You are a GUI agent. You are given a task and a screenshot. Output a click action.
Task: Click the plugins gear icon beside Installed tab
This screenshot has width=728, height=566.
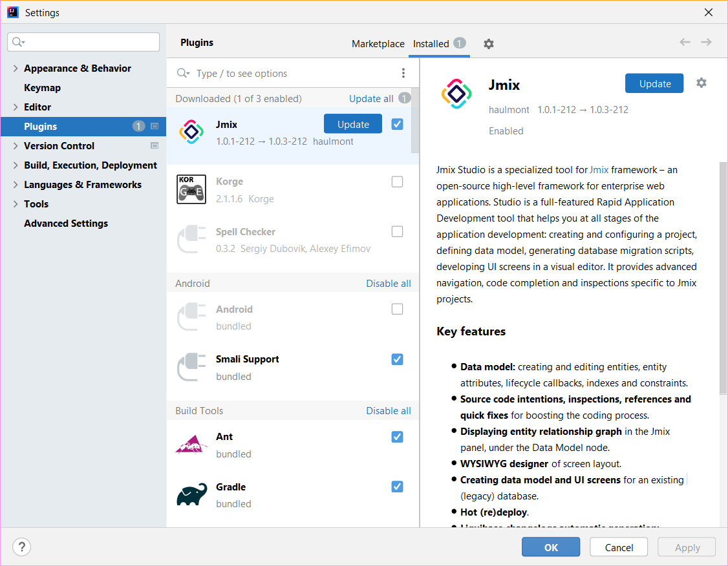coord(489,44)
